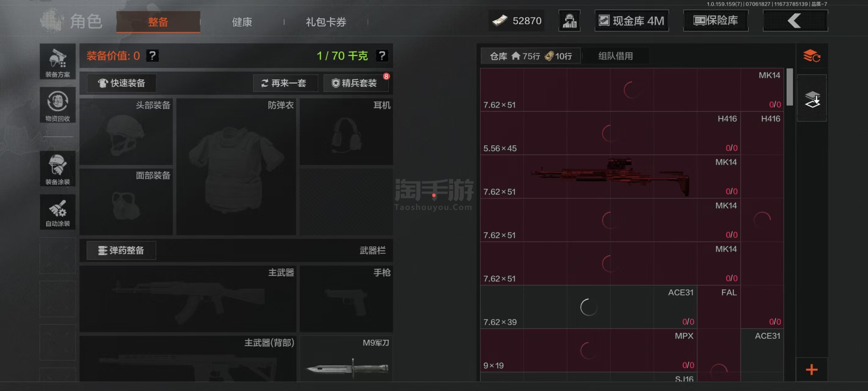Click the white stack download icon

pos(812,98)
